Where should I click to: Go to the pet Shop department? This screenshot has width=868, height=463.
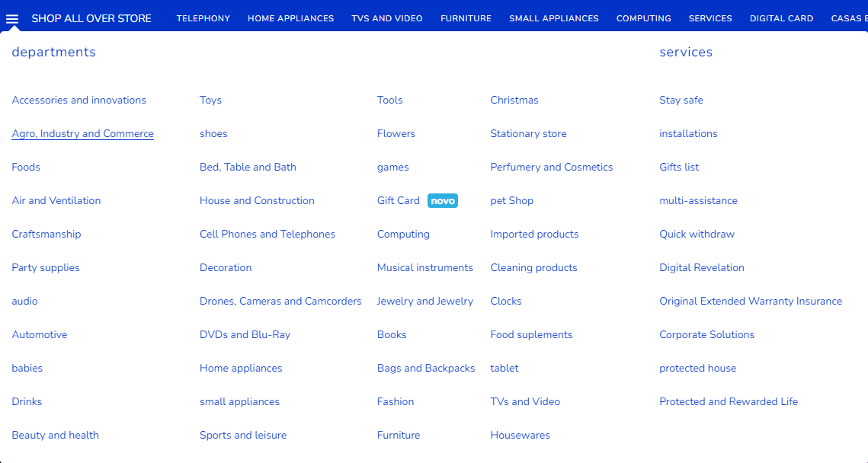pyautogui.click(x=512, y=201)
